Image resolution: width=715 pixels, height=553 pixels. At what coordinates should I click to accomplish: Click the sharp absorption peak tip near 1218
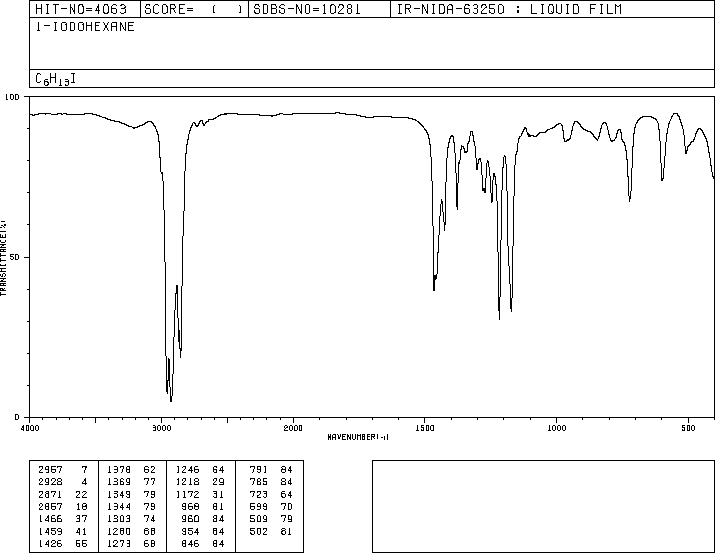[x=499, y=319]
